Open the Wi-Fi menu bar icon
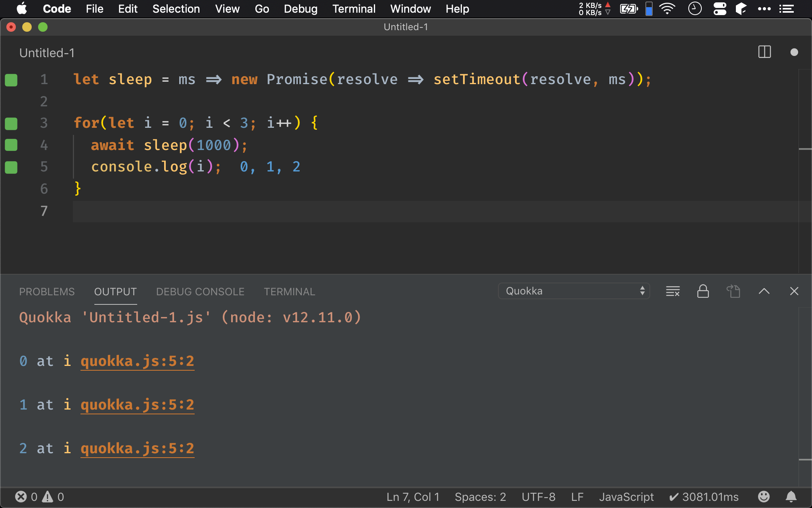The width and height of the screenshot is (812, 508). coord(667,9)
